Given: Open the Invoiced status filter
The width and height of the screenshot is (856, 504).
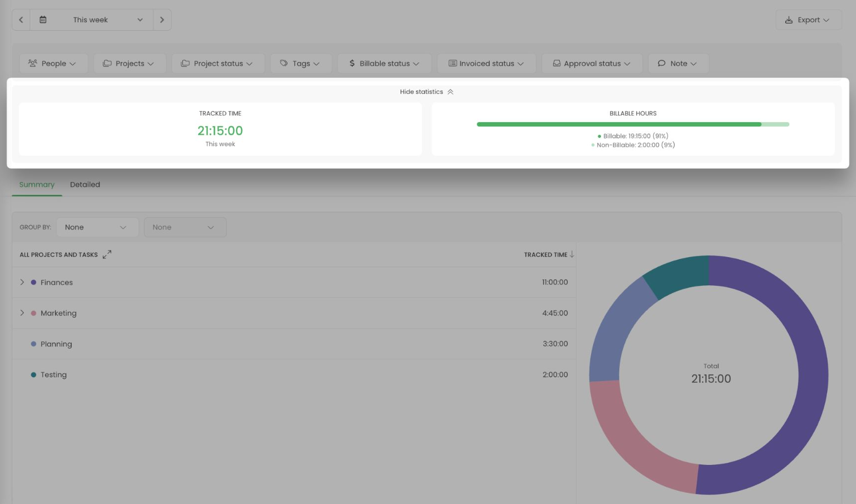Looking at the screenshot, I should click(x=487, y=63).
